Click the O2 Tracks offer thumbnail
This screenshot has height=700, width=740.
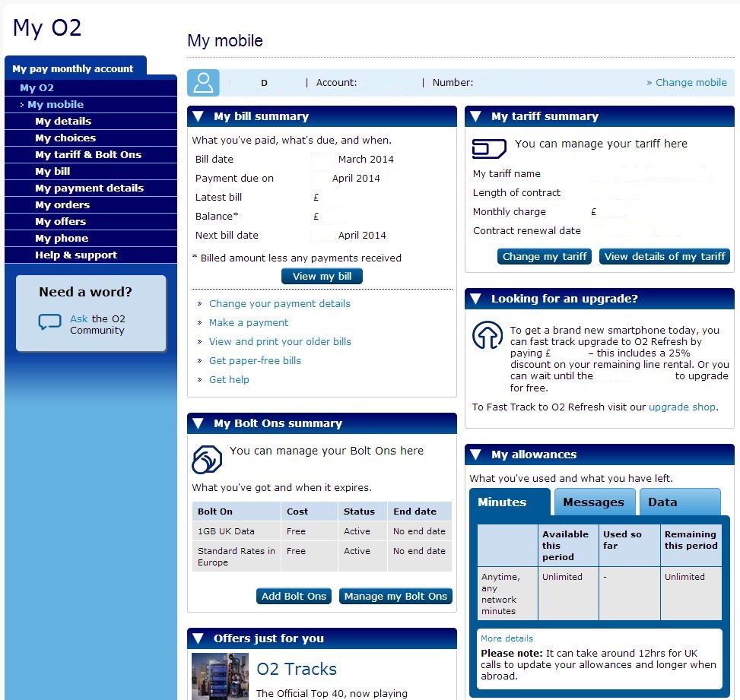(x=220, y=676)
